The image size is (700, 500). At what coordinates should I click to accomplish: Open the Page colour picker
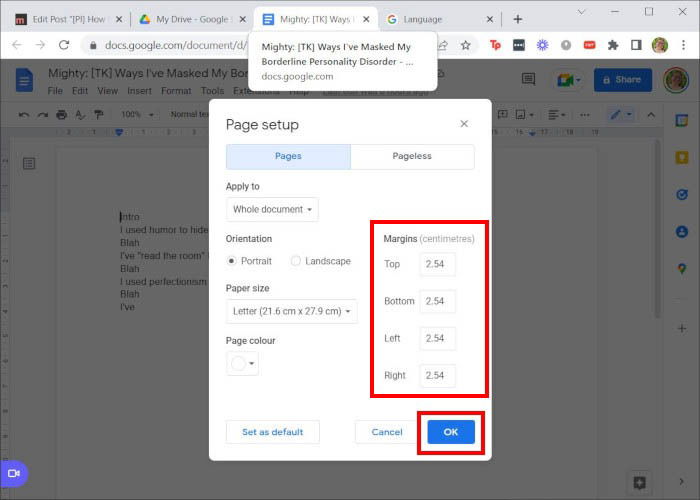point(242,363)
